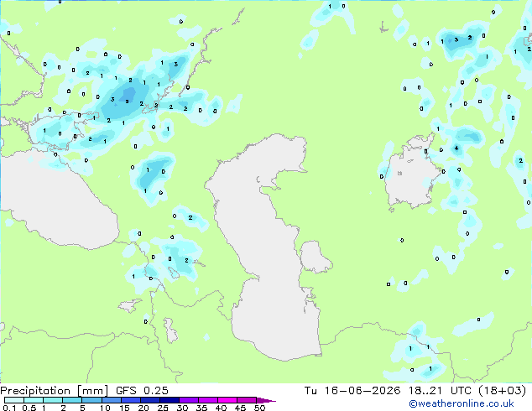Click the weatheronline.co.uk copyright link

coord(462,403)
